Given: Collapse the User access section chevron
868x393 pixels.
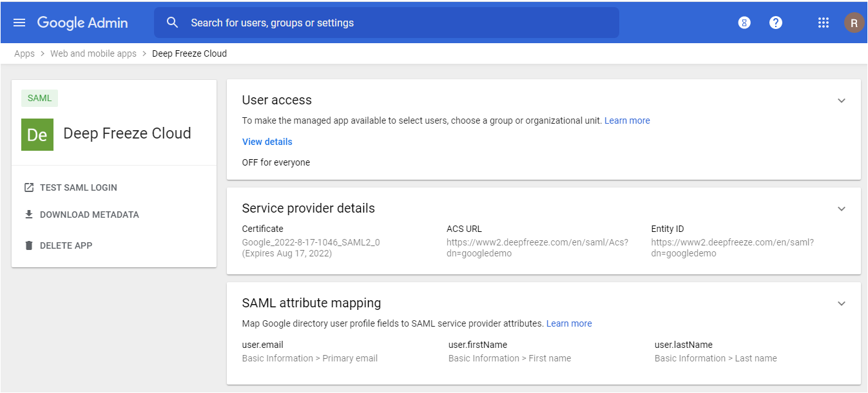Looking at the screenshot, I should tap(841, 101).
